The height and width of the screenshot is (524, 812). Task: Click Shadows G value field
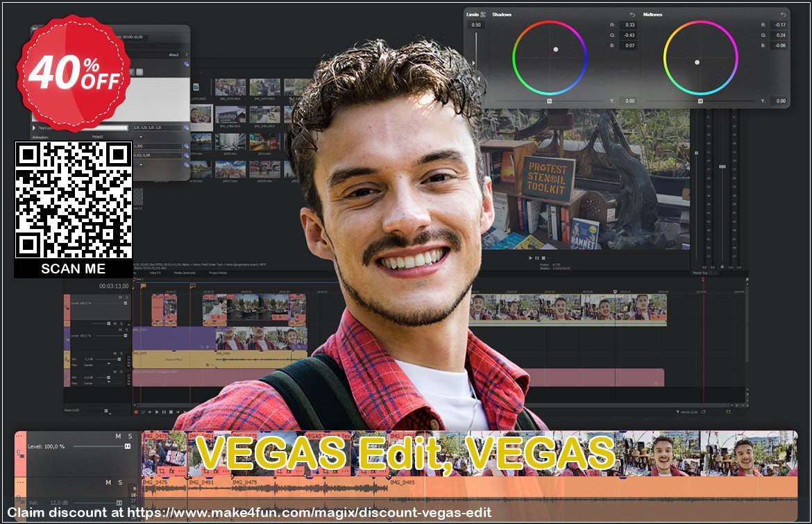[x=629, y=35]
